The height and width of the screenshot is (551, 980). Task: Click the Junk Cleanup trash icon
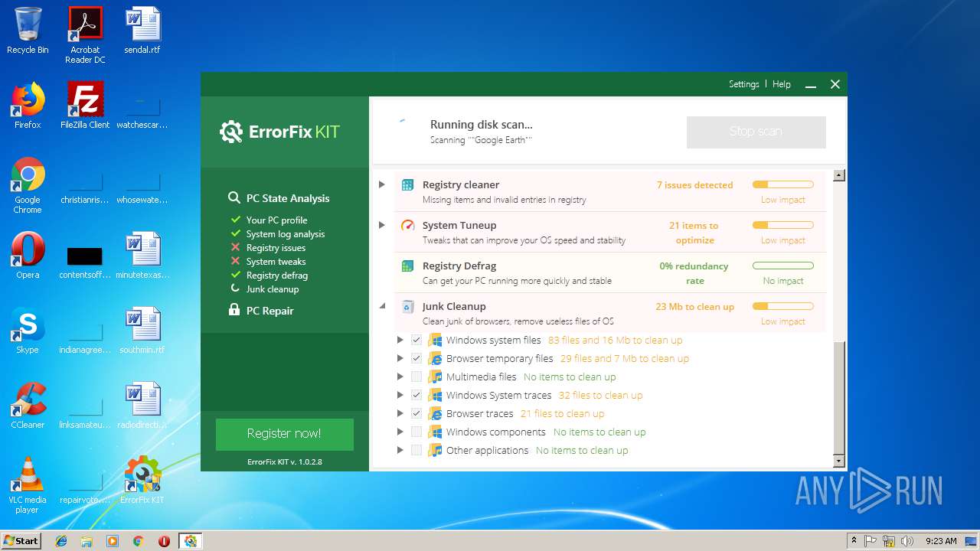point(407,306)
